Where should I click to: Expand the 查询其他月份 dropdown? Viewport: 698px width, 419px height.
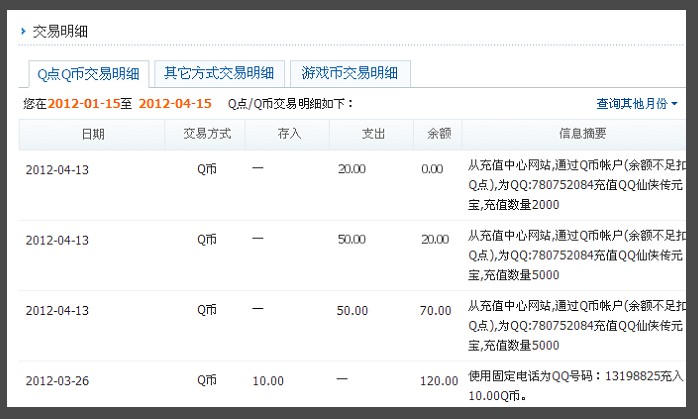click(637, 104)
